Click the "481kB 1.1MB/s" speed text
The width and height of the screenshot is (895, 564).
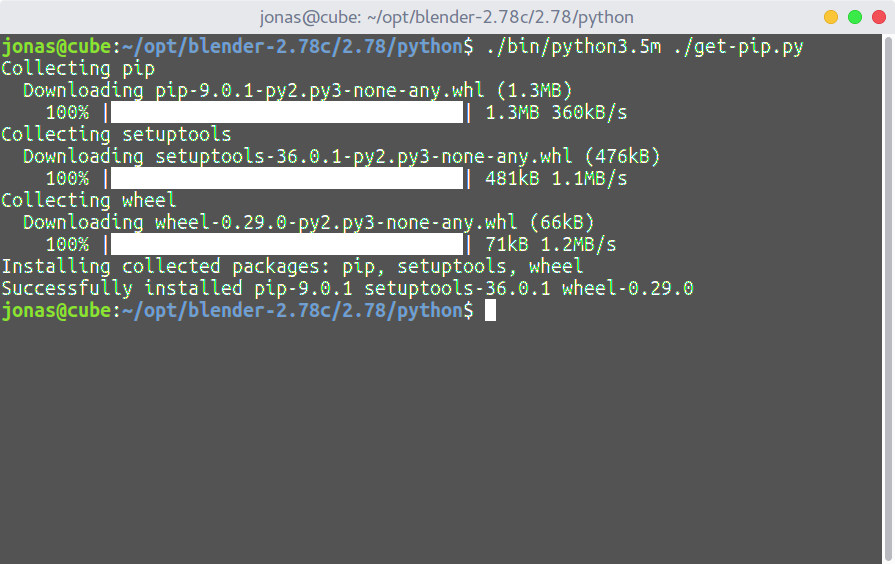(x=556, y=179)
